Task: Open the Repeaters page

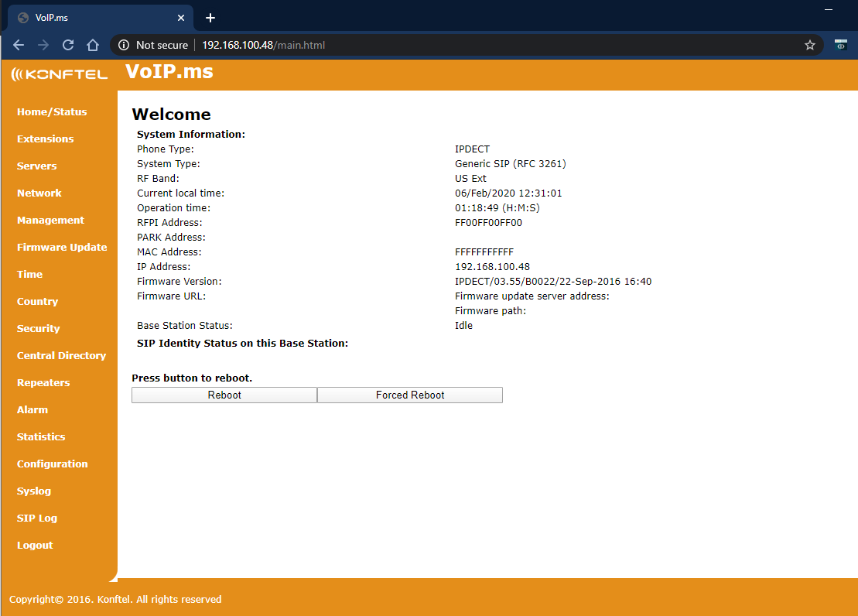Action: pyautogui.click(x=43, y=383)
